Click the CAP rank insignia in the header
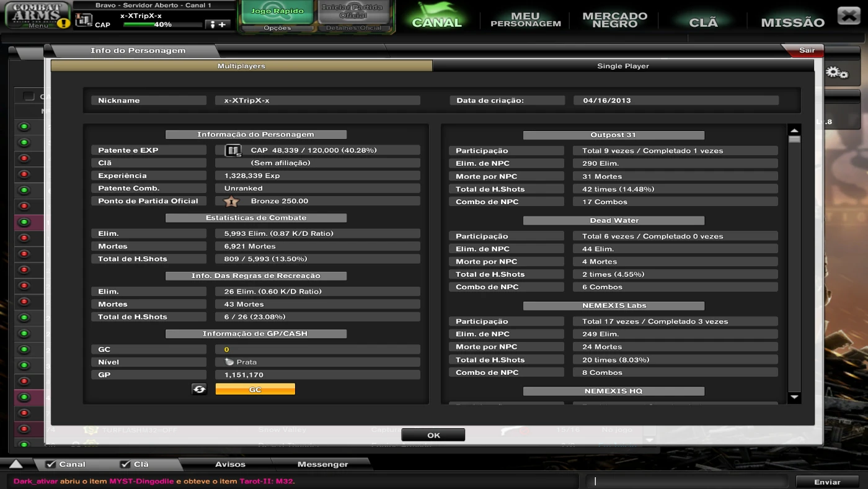Viewport: 868px width, 489px height. pos(84,20)
